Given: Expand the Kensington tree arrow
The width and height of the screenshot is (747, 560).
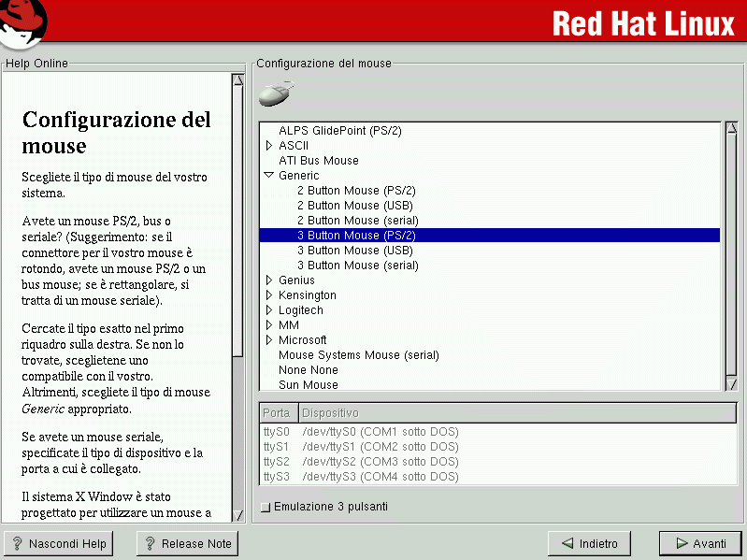Looking at the screenshot, I should tap(269, 295).
